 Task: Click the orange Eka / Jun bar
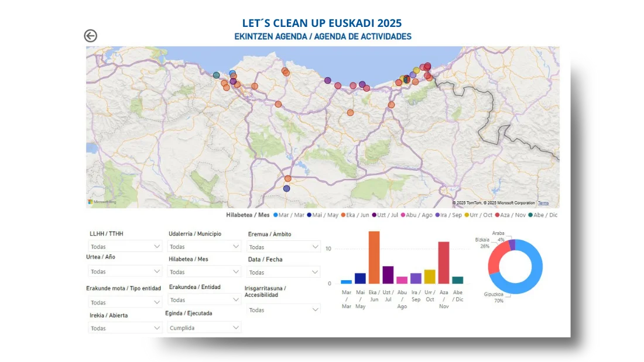coord(374,257)
